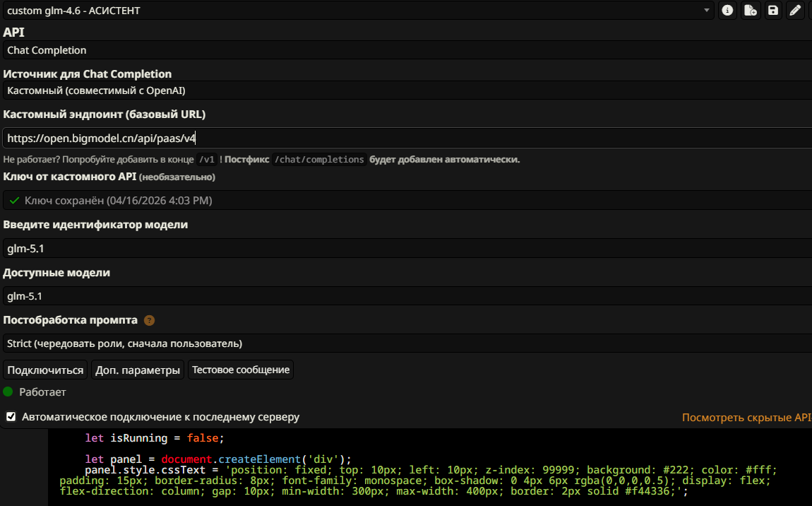This screenshot has width=812, height=506.
Task: Open the connection profile dropdown 'custom glm-4.6 - АСИСТЕНТ'
Action: click(x=359, y=11)
